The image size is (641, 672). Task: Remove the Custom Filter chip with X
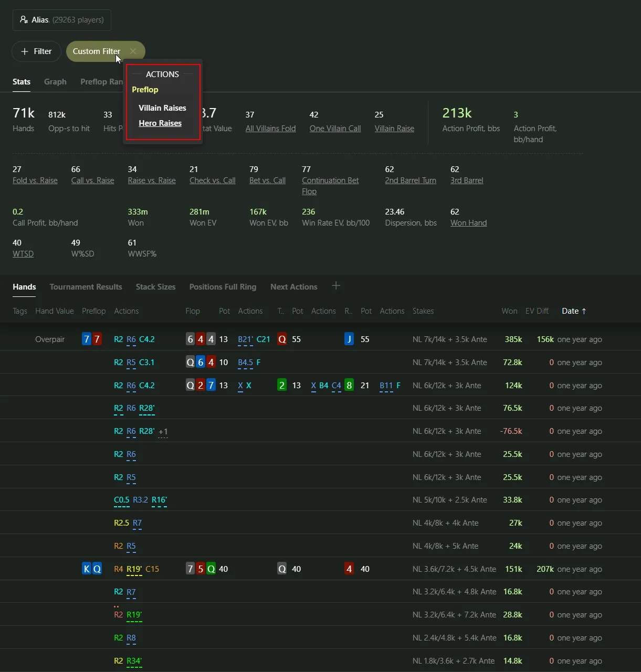[x=133, y=51]
